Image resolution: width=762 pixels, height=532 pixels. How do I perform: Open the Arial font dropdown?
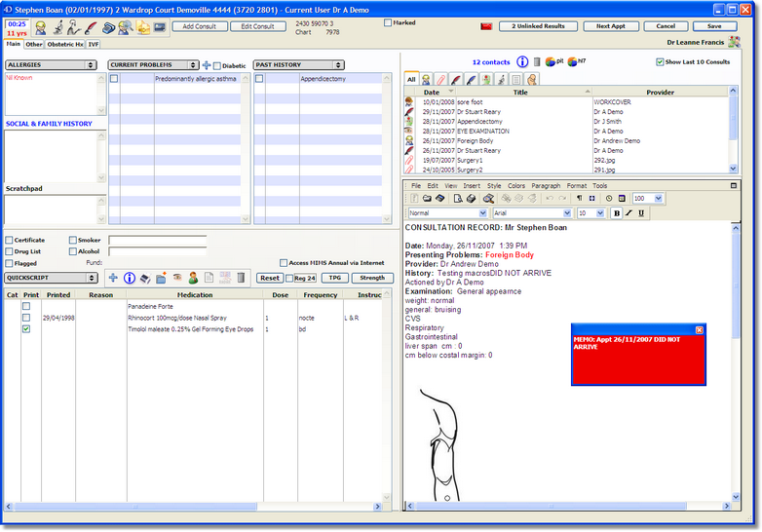pyautogui.click(x=567, y=213)
